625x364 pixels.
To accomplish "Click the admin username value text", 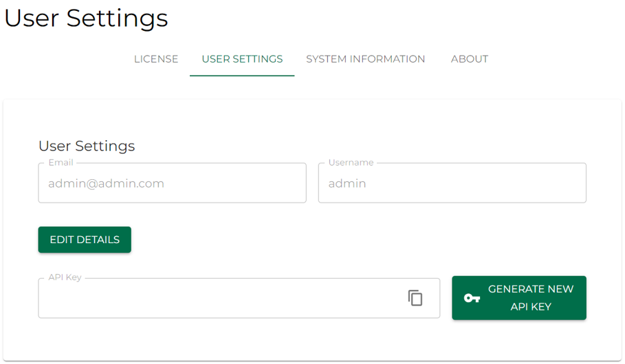I will click(347, 183).
